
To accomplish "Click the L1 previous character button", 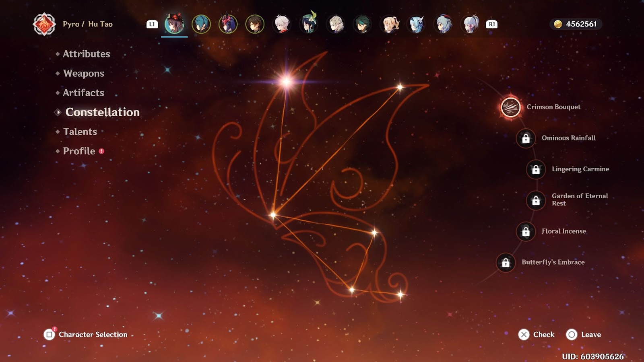I will pos(152,24).
